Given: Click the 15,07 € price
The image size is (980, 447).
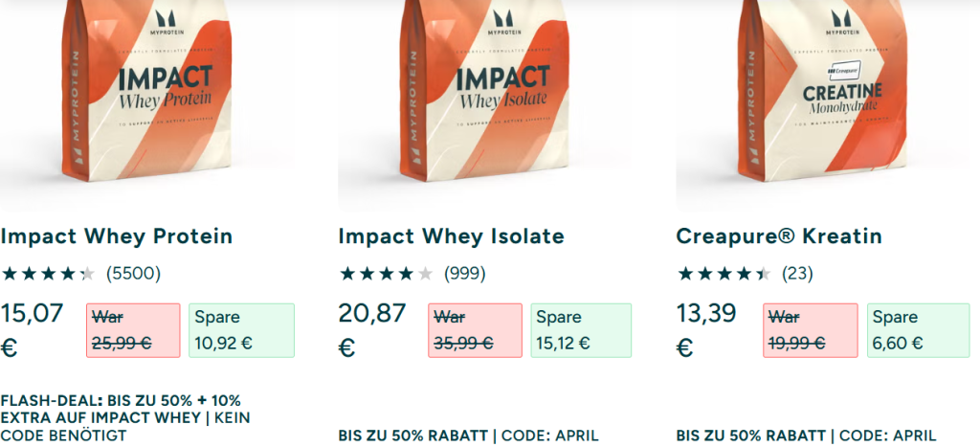Looking at the screenshot, I should tap(34, 328).
